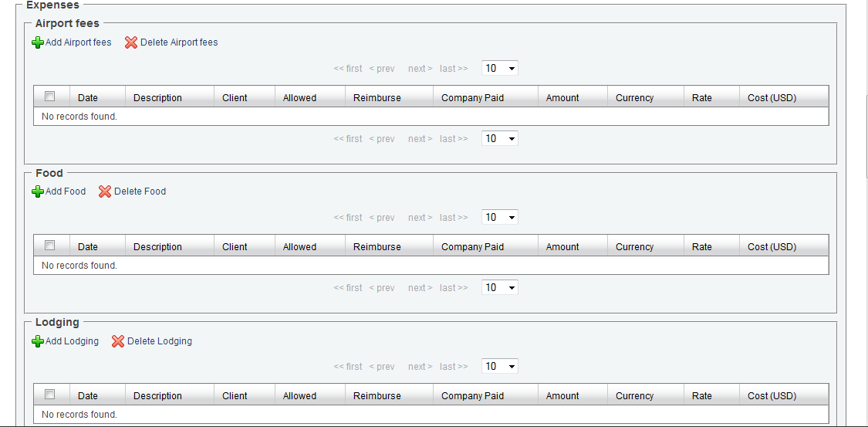Click '<< first' above Food table

point(348,218)
